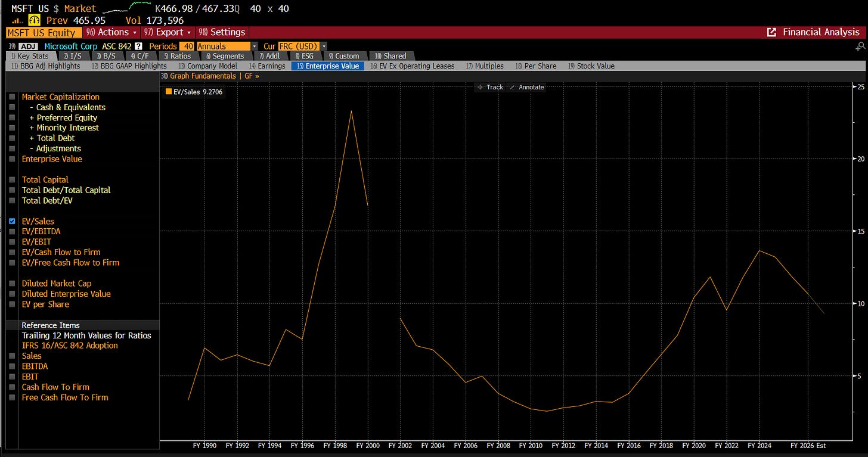Switch to the Multiples sub-tab
The height and width of the screenshot is (457, 868).
(485, 66)
